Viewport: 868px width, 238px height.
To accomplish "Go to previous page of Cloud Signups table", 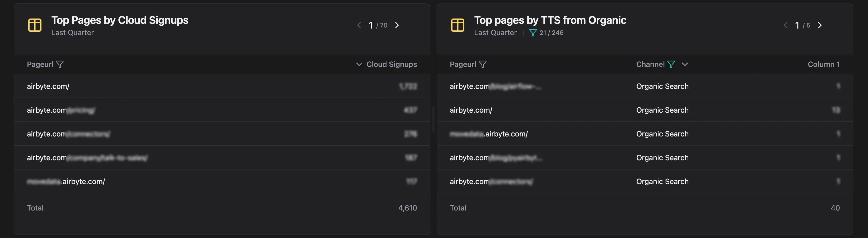I will click(x=359, y=25).
